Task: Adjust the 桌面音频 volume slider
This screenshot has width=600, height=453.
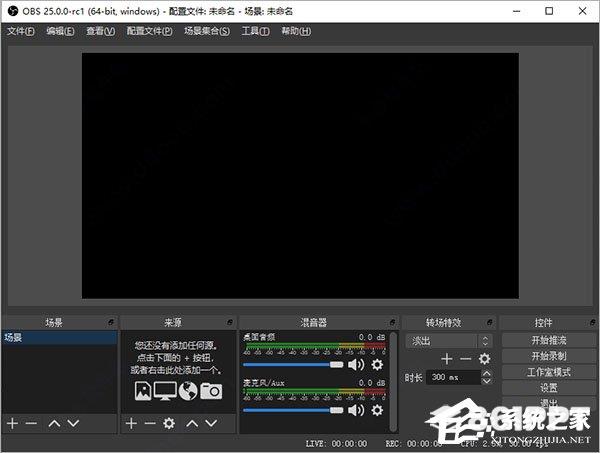Action: (x=293, y=365)
